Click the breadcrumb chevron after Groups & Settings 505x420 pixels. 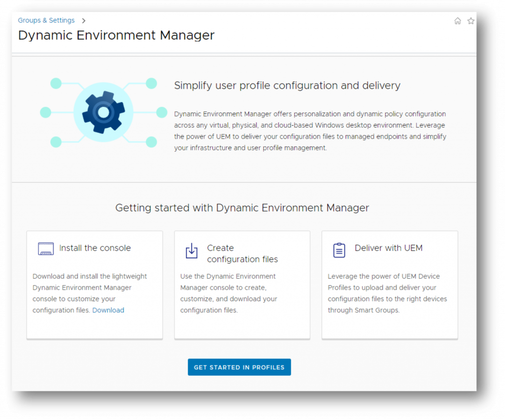tap(84, 21)
